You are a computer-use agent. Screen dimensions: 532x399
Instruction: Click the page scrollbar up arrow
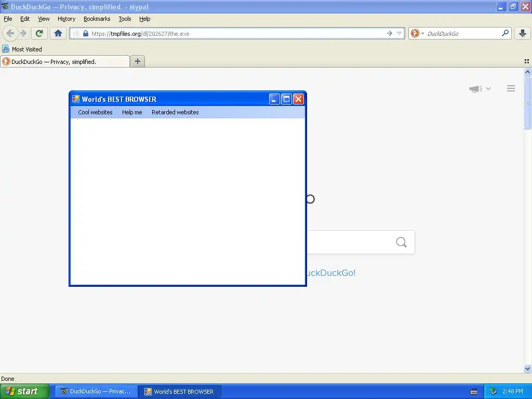(527, 72)
